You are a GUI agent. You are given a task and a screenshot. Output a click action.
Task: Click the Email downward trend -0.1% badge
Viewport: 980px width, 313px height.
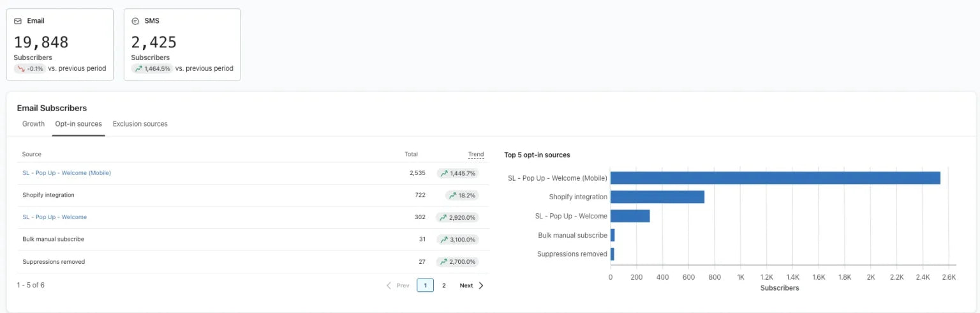click(x=30, y=68)
